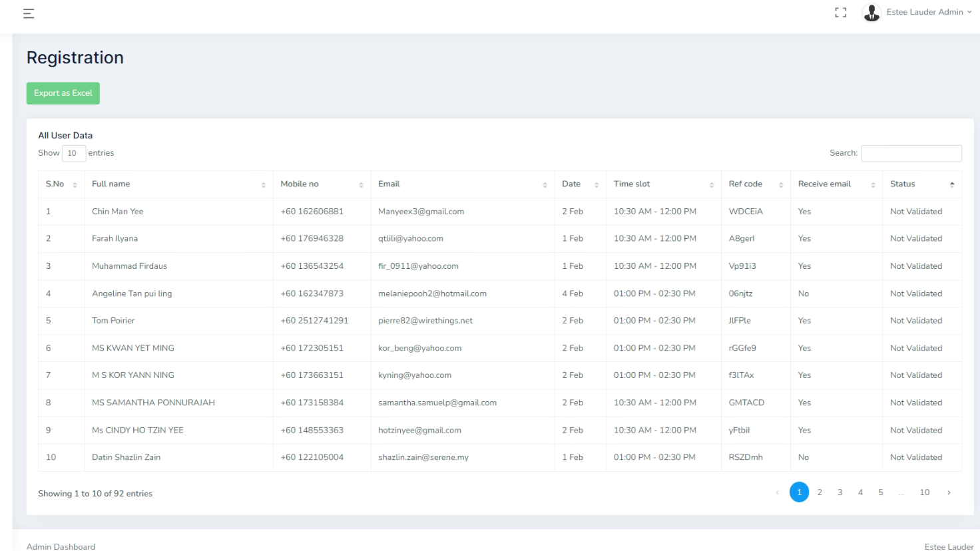The width and height of the screenshot is (980, 551).
Task: Open the show entries count selector
Action: 74,153
